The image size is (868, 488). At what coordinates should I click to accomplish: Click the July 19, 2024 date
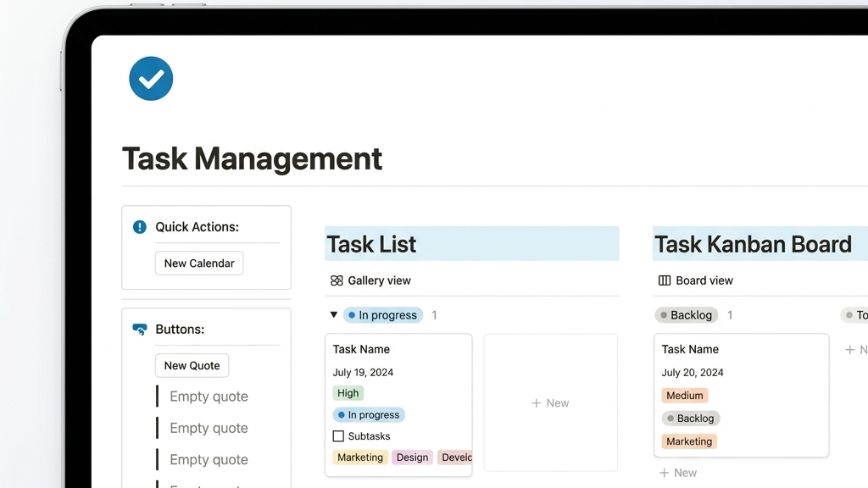tap(363, 373)
